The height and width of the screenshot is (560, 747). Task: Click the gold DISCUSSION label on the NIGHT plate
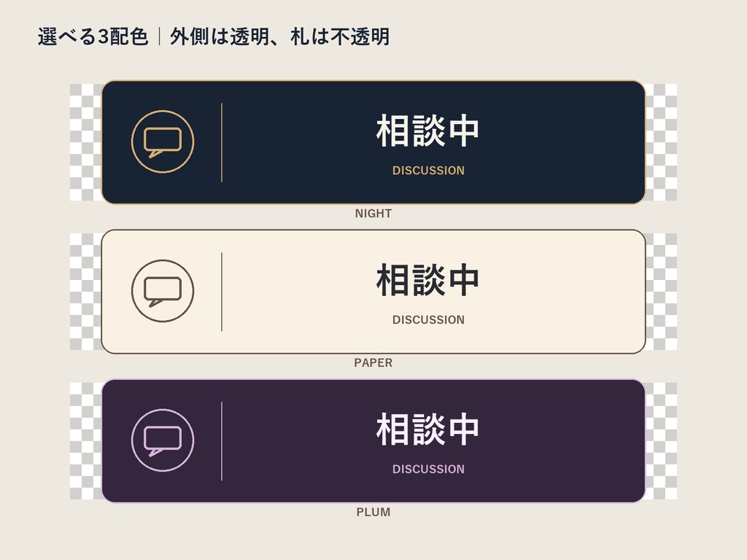click(428, 171)
